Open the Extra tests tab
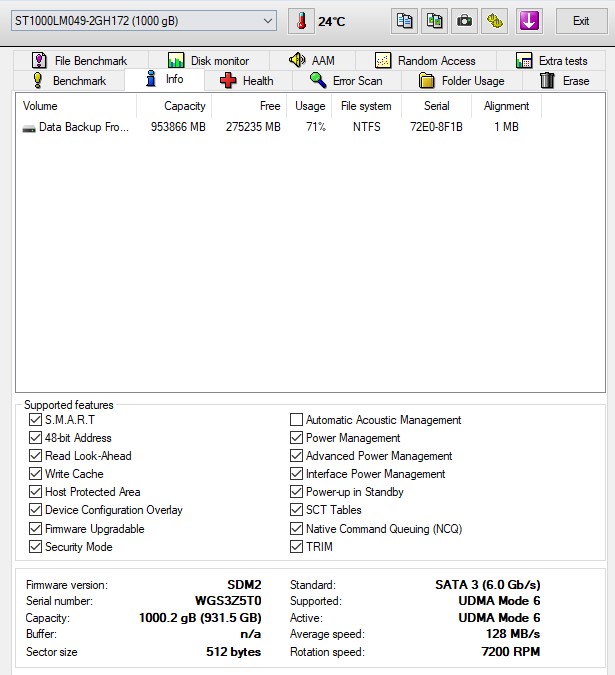615x675 pixels. (x=551, y=60)
